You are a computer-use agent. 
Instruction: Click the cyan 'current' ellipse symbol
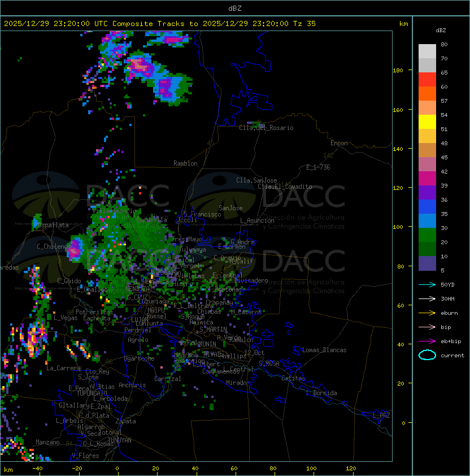(427, 355)
